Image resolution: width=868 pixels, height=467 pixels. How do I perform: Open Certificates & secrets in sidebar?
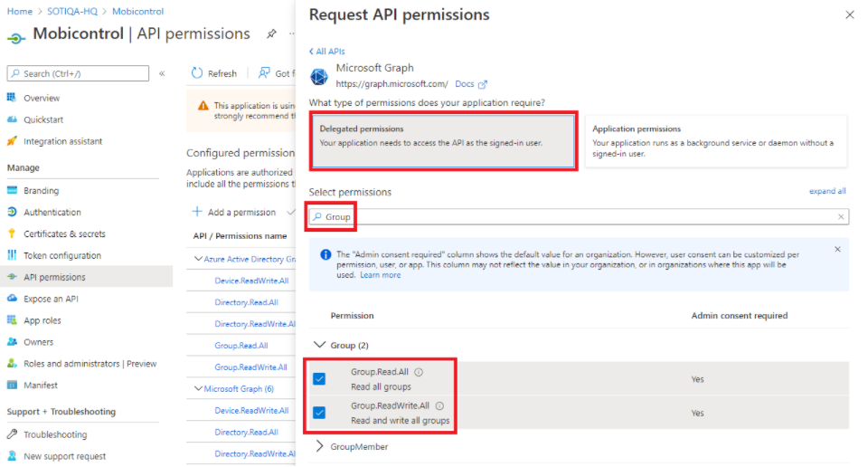coord(64,234)
